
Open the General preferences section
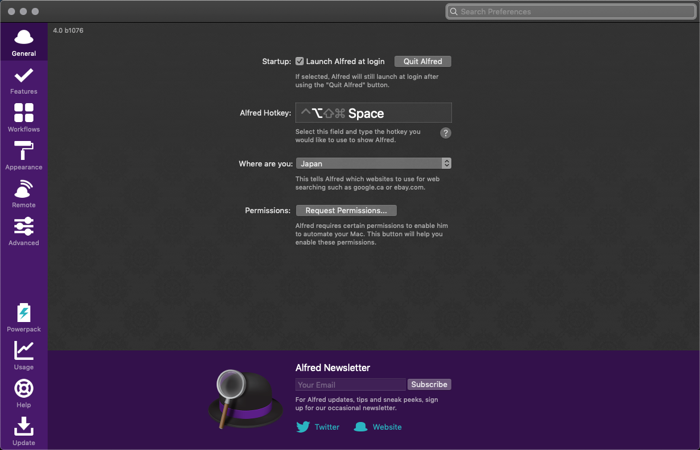[23, 42]
